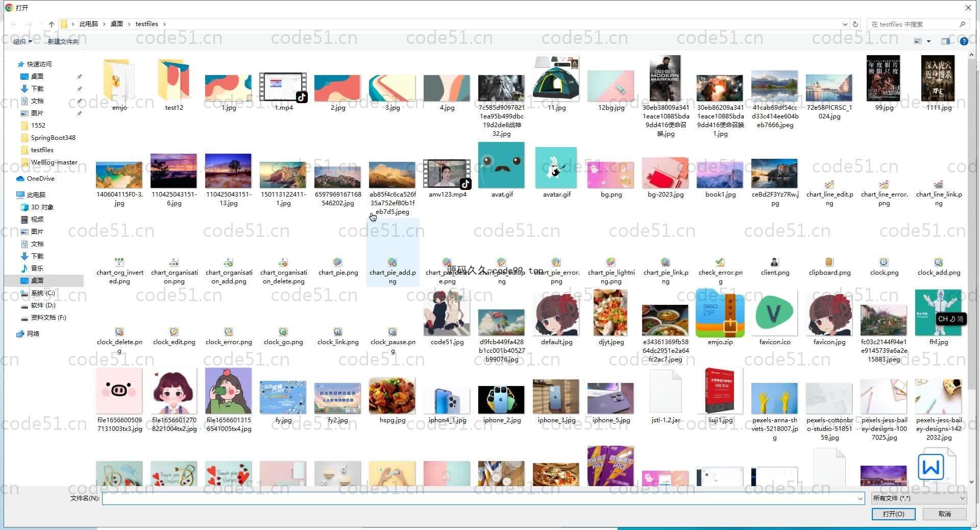Select the clipboard.png icon file
Screen dimensions: 980x530
click(829, 262)
